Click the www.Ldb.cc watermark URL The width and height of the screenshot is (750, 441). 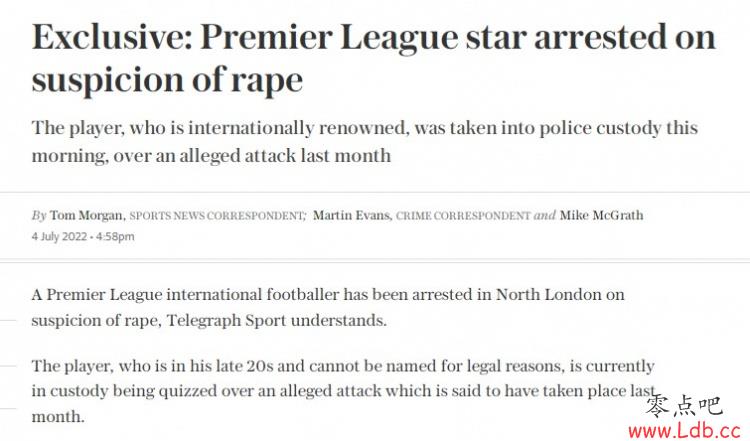685,431
